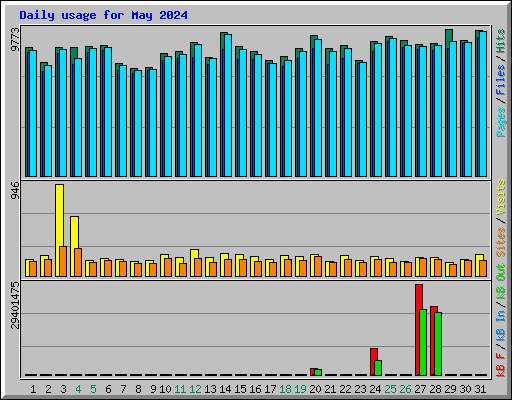Screen dimensions: 512x400
Task: Click the middle axis value 946
Action: coord(15,191)
